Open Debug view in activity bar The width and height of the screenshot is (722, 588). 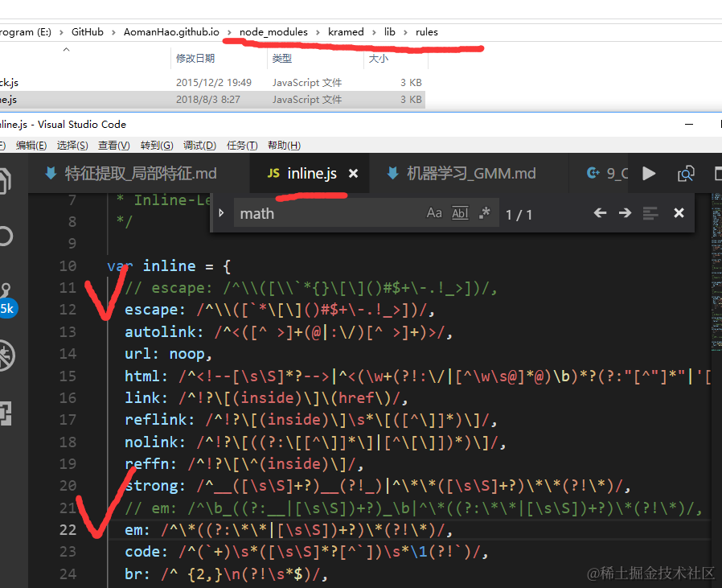pyautogui.click(x=7, y=356)
